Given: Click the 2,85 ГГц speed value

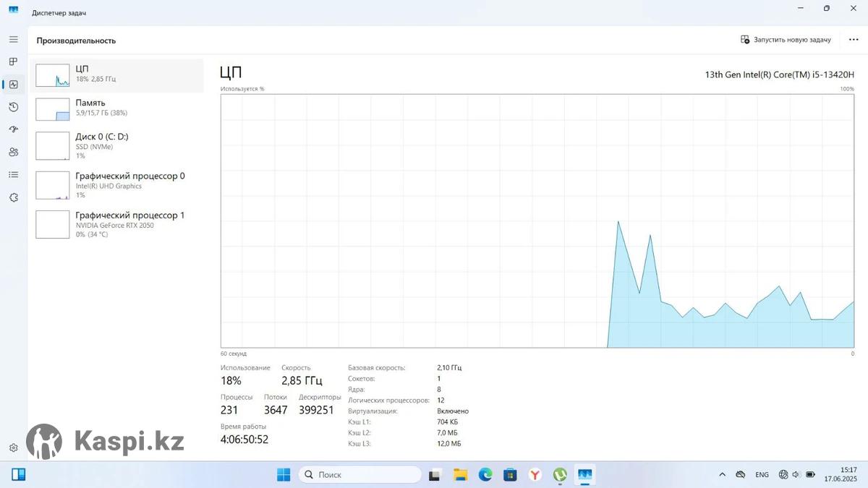Looking at the screenshot, I should click(302, 380).
